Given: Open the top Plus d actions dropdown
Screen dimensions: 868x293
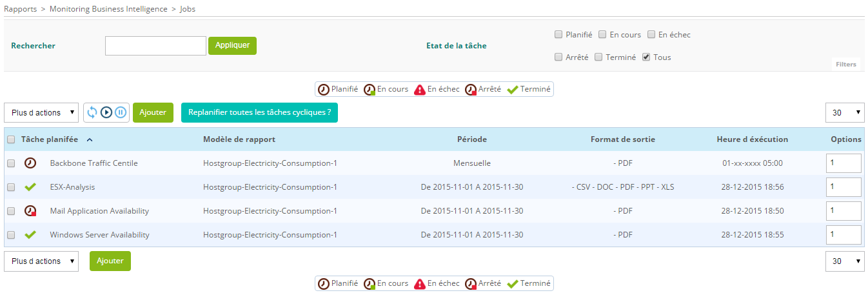Looking at the screenshot, I should pyautogui.click(x=41, y=112).
